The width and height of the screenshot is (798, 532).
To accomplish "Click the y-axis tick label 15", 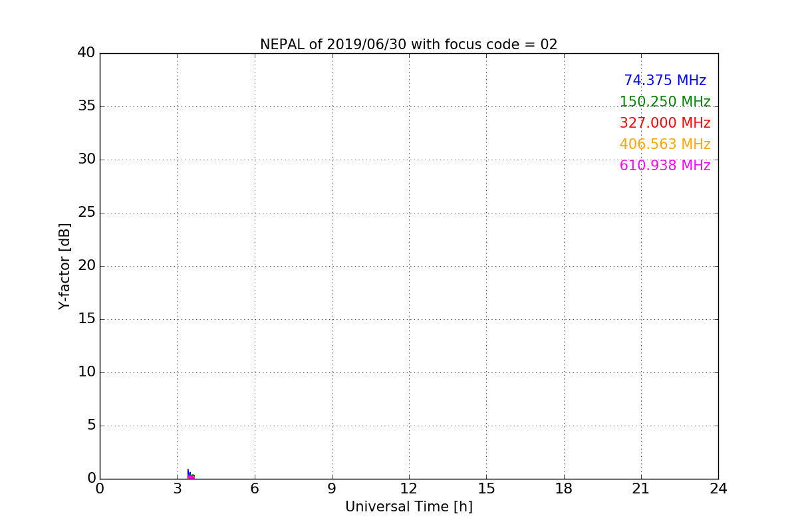I will click(86, 319).
